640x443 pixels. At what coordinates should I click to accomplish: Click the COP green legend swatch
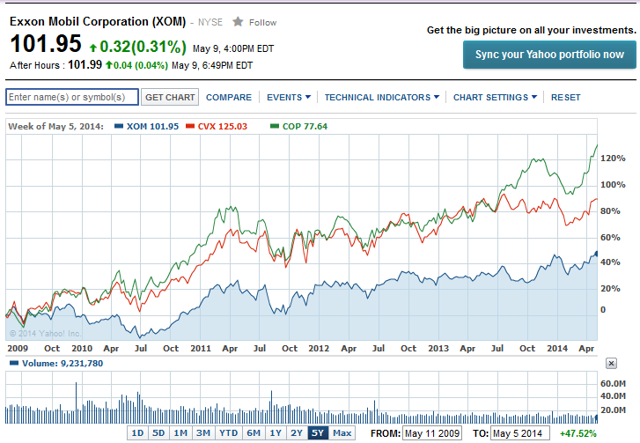275,126
